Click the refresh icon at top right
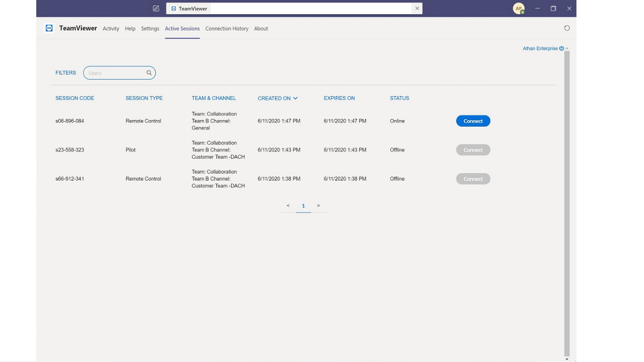Image resolution: width=644 pixels, height=362 pixels. (x=567, y=28)
